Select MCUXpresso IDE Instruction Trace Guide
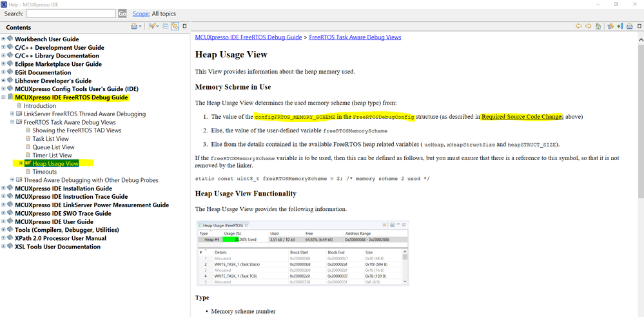 [x=71, y=196]
